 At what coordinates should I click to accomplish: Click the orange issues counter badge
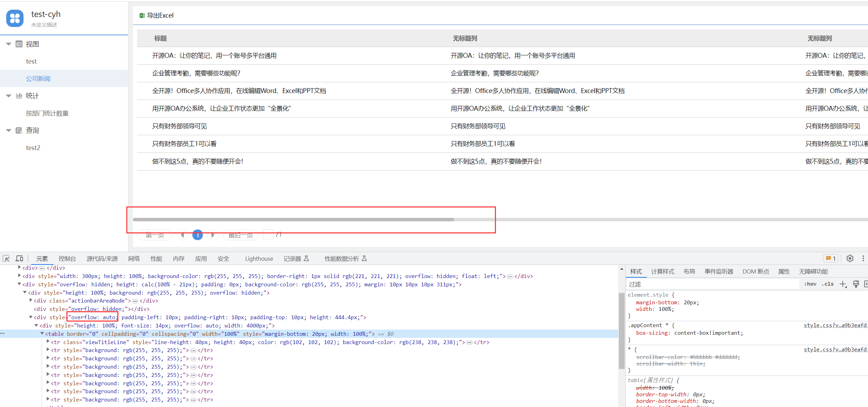(x=831, y=258)
